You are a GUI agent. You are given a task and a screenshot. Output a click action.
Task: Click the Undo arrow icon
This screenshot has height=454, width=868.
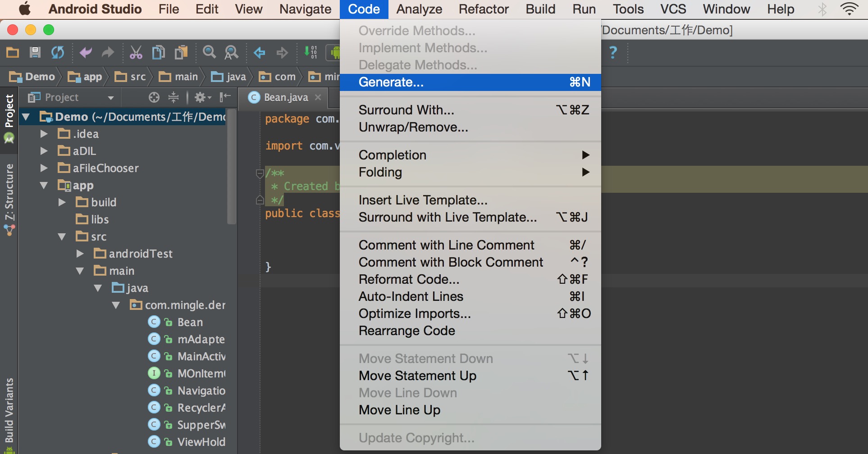85,52
